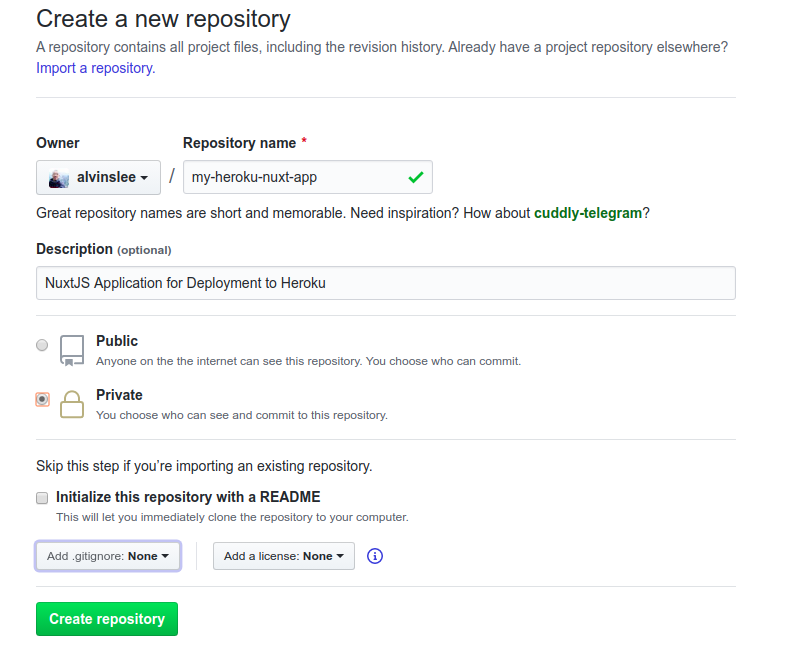Screen dimensions: 793x667
Task: Click the green checkmark in repository name
Action: [x=415, y=177]
